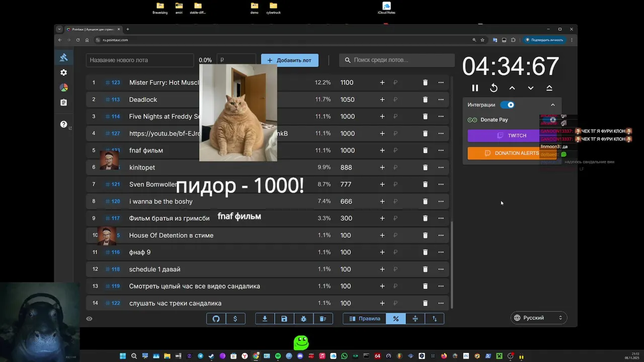Delete the Deadlock lot

[x=425, y=100]
